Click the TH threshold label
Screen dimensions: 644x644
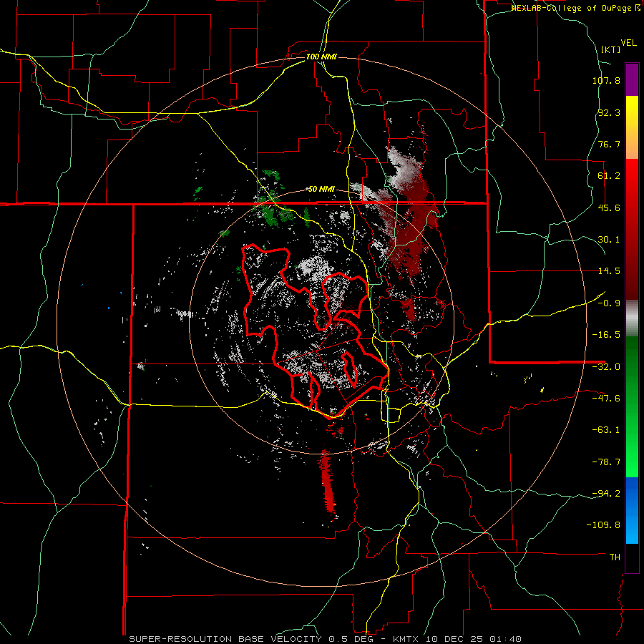click(x=615, y=557)
